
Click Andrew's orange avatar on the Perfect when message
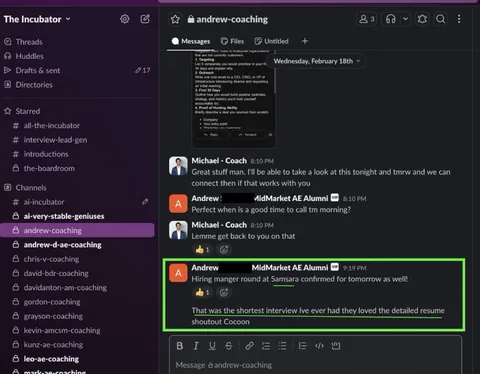178,204
